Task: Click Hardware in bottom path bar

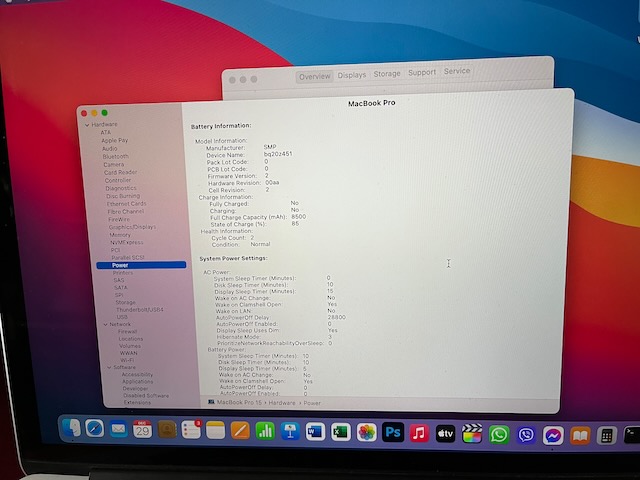Action: (282, 403)
